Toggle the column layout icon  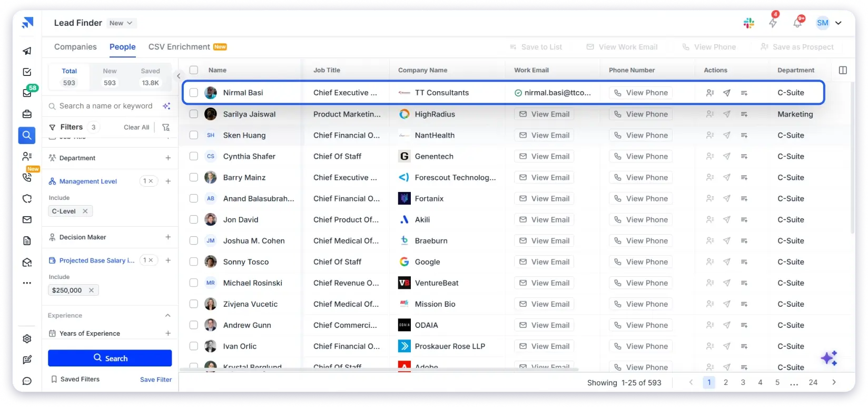pyautogui.click(x=843, y=70)
